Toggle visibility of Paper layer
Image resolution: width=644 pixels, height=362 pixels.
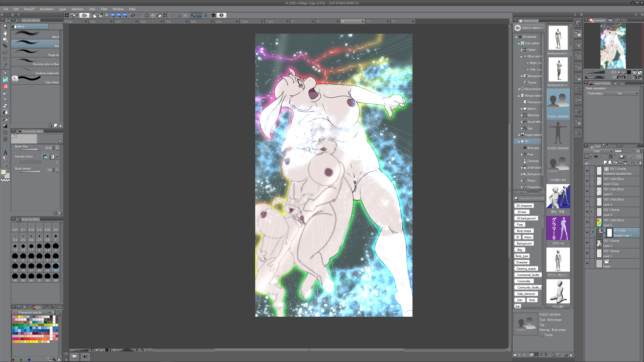pyautogui.click(x=587, y=264)
